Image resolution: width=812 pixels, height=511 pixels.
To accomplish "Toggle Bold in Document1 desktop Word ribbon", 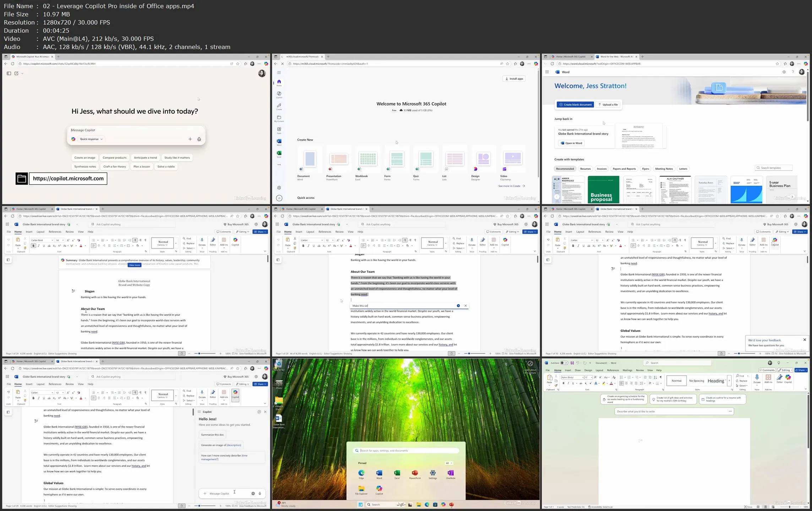I will (563, 384).
